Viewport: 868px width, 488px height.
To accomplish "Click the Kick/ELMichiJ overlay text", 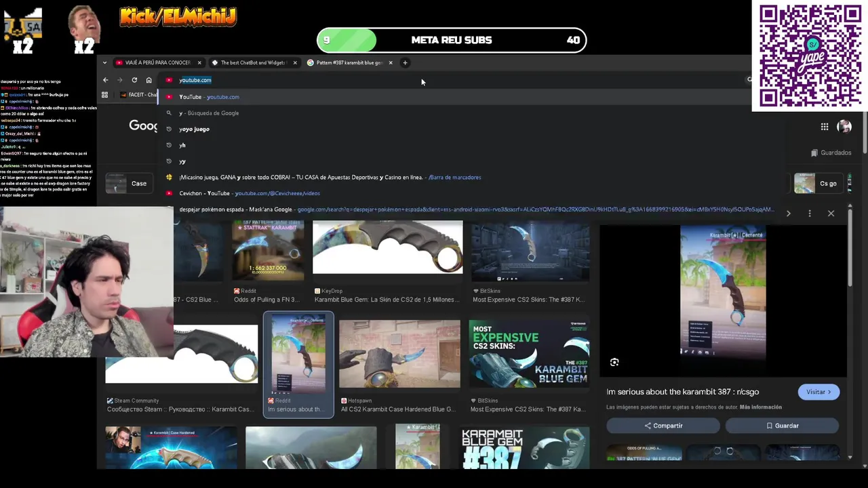I will point(178,16).
